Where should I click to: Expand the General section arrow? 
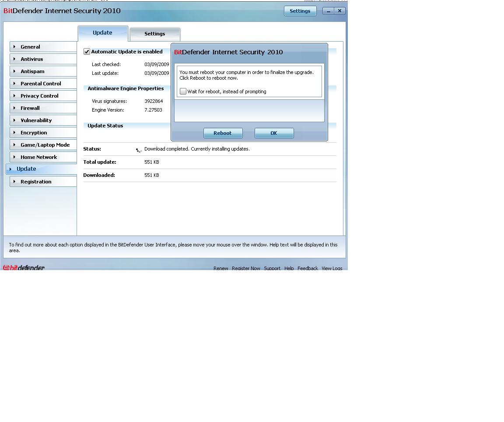pyautogui.click(x=14, y=47)
